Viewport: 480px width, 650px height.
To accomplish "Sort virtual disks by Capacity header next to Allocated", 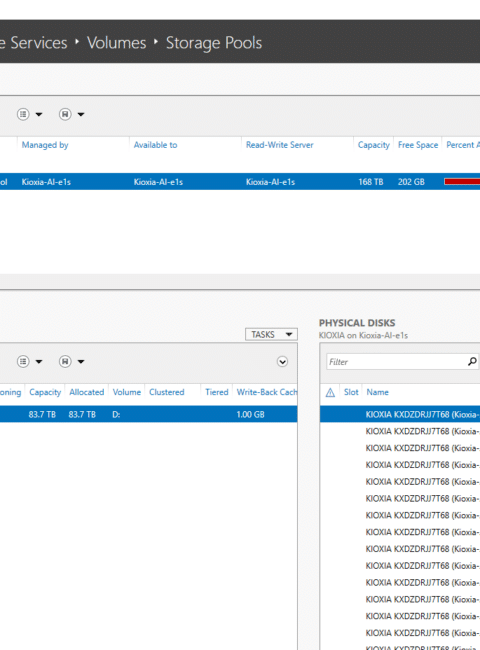I will pyautogui.click(x=45, y=392).
